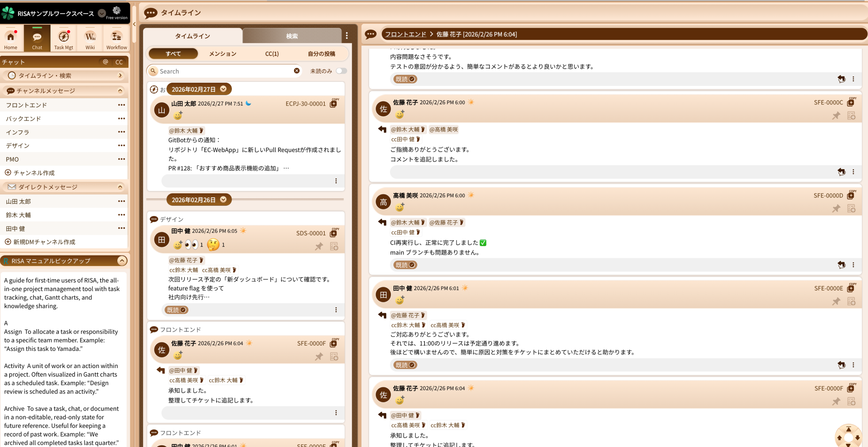Image resolution: width=868 pixels, height=447 pixels.
Task: Add emoji reaction to 山田 太郎's message
Action: (178, 115)
